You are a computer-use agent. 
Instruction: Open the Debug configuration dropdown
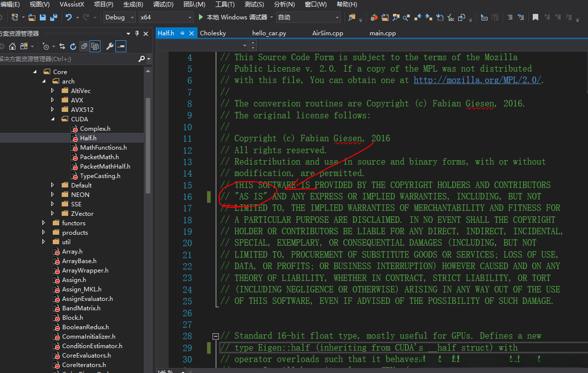[x=119, y=17]
